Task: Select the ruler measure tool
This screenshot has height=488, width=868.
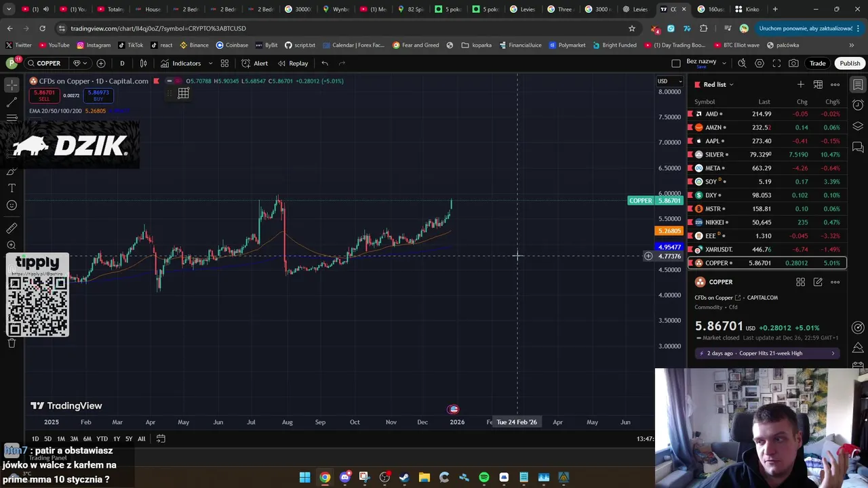Action: 12,228
